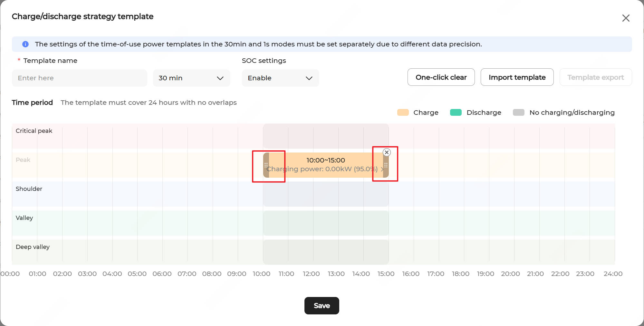
Task: Click the Import template button
Action: [517, 77]
